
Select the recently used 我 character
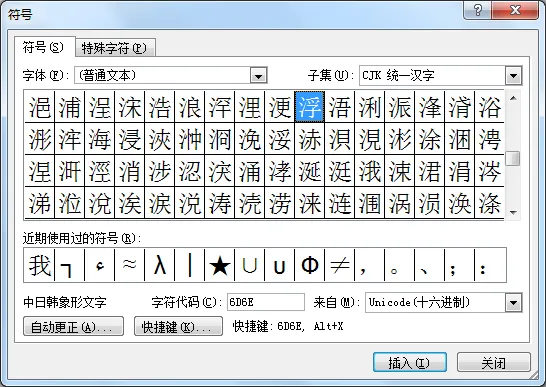point(40,265)
